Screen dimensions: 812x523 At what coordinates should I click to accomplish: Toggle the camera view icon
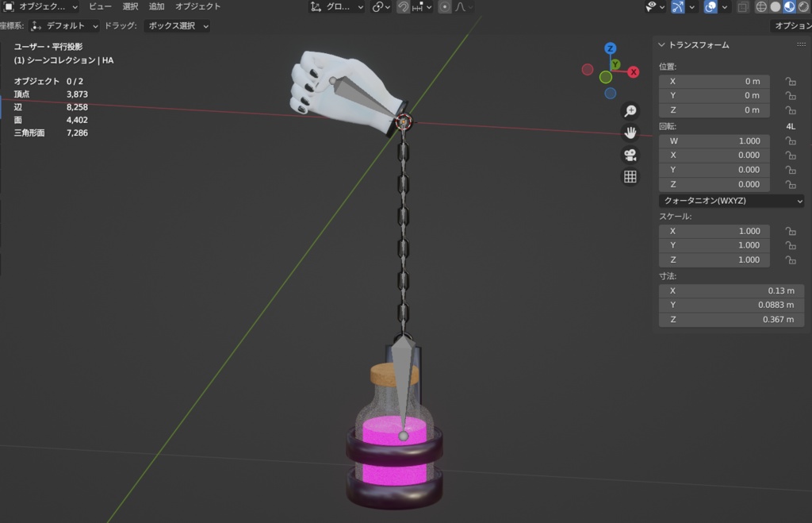630,155
